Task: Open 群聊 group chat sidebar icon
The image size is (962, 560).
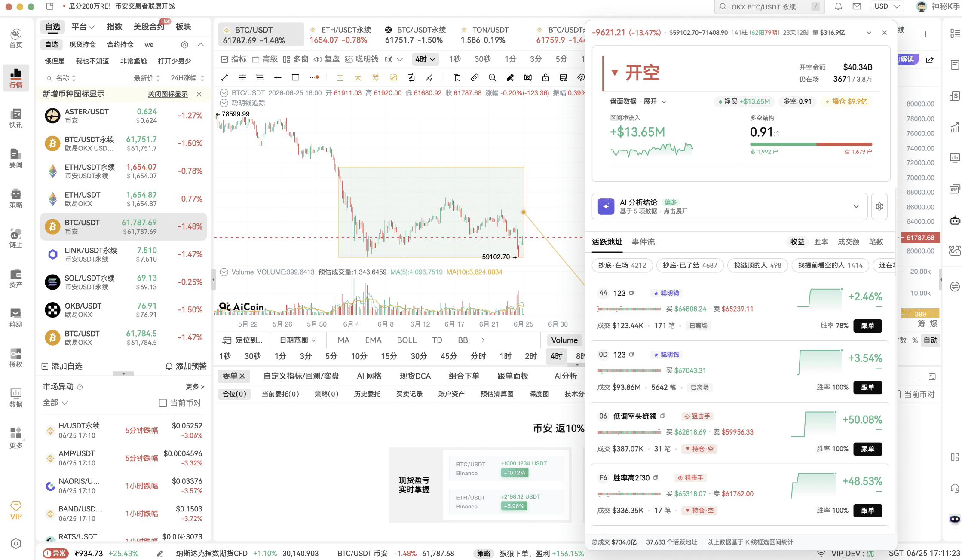Action: coord(16,318)
